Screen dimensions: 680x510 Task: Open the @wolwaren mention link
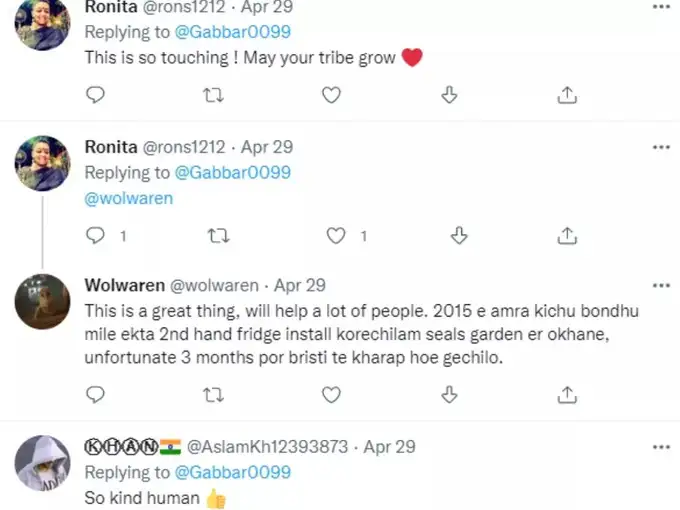click(129, 198)
